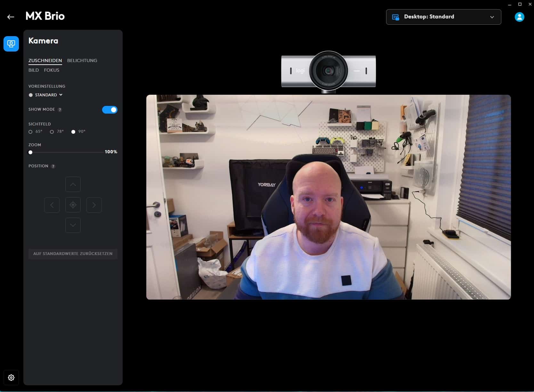Viewport: 534px width, 392px height.
Task: Click Auf Standardwerte zurücksetzen button
Action: [73, 254]
